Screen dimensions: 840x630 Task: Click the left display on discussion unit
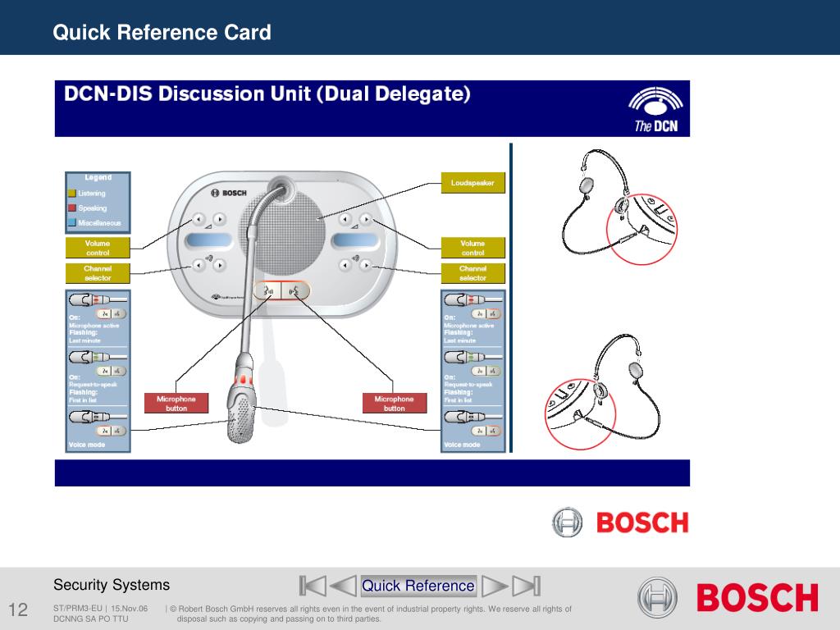tap(209, 240)
